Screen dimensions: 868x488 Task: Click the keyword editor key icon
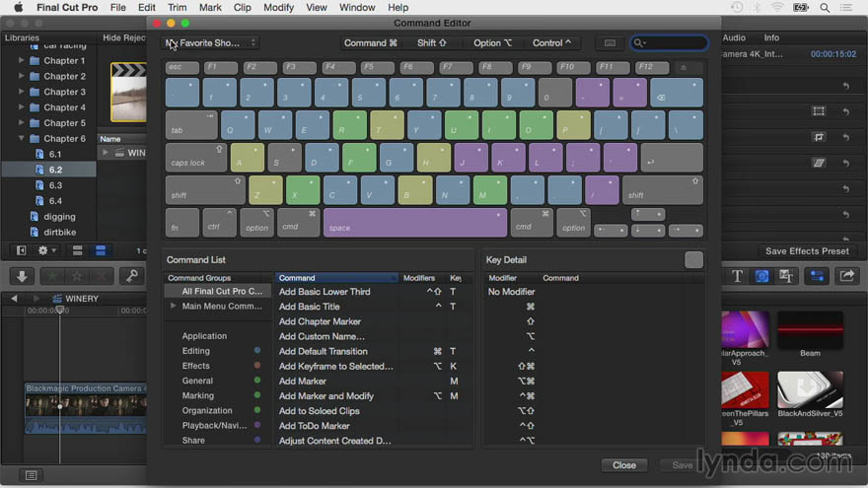[132, 275]
